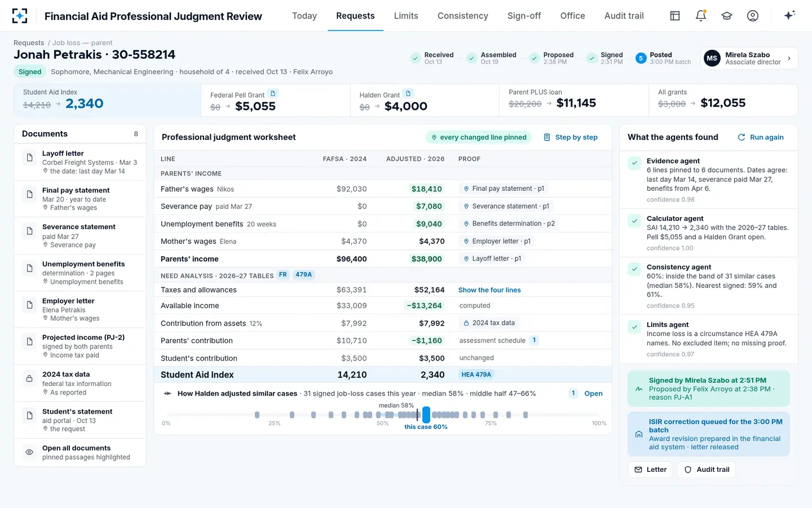Open the similar cases panel

tap(593, 393)
